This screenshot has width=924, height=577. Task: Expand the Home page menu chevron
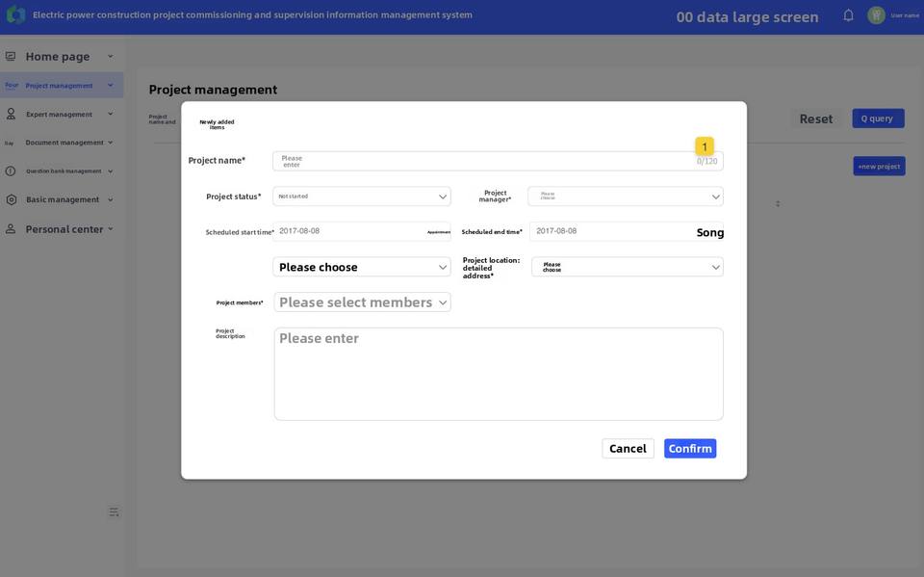pos(110,57)
